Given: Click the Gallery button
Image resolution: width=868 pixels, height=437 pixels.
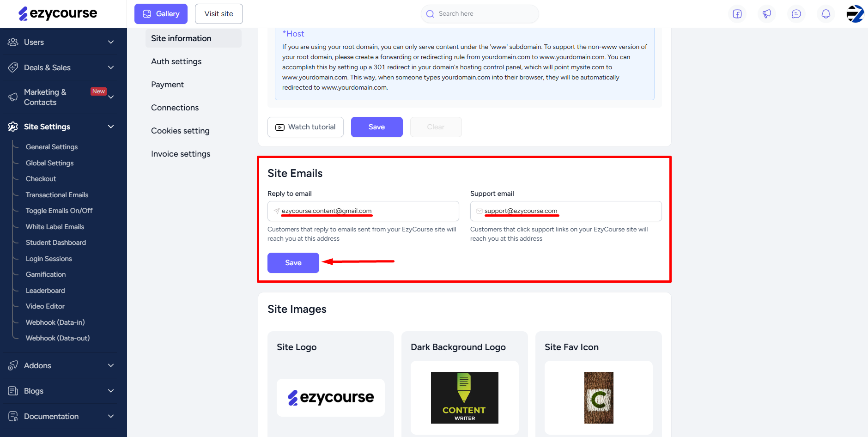Looking at the screenshot, I should (x=161, y=14).
